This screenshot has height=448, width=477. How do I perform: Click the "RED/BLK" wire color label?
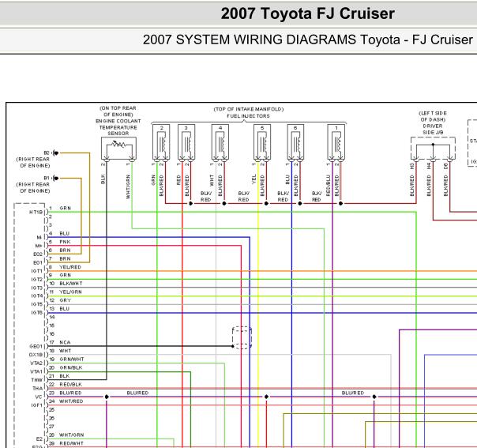[x=70, y=385]
